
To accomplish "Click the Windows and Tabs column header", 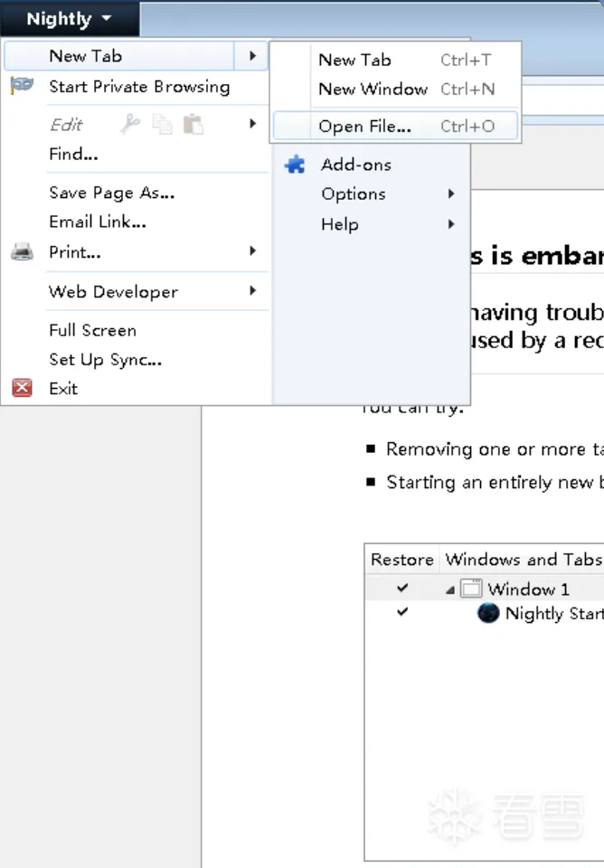I will [523, 559].
